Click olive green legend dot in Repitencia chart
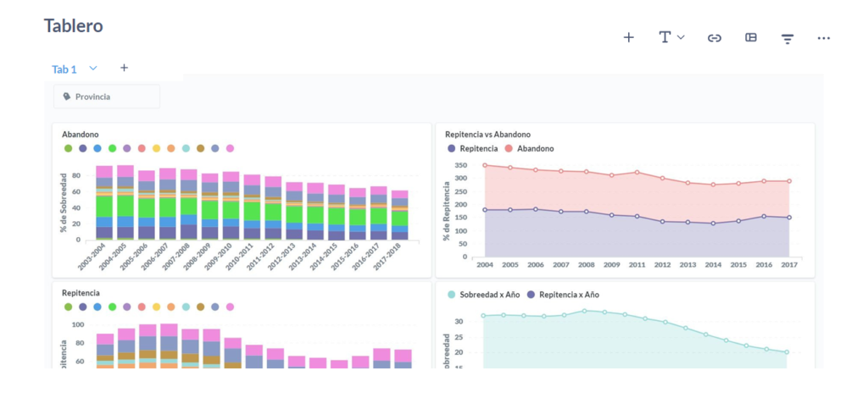This screenshot has height=398, width=868. [x=68, y=307]
